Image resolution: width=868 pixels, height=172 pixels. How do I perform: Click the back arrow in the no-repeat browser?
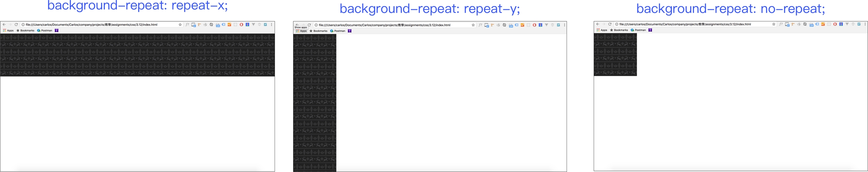pyautogui.click(x=598, y=24)
